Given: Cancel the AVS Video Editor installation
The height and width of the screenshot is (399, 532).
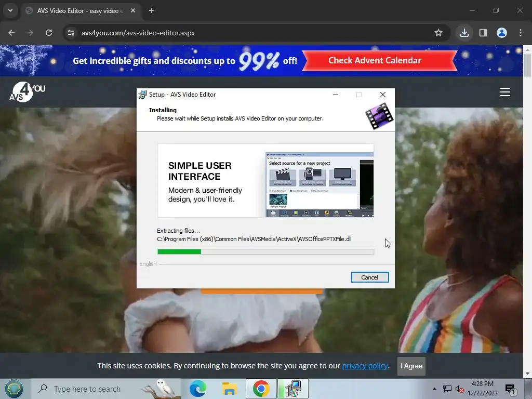Looking at the screenshot, I should (370, 277).
